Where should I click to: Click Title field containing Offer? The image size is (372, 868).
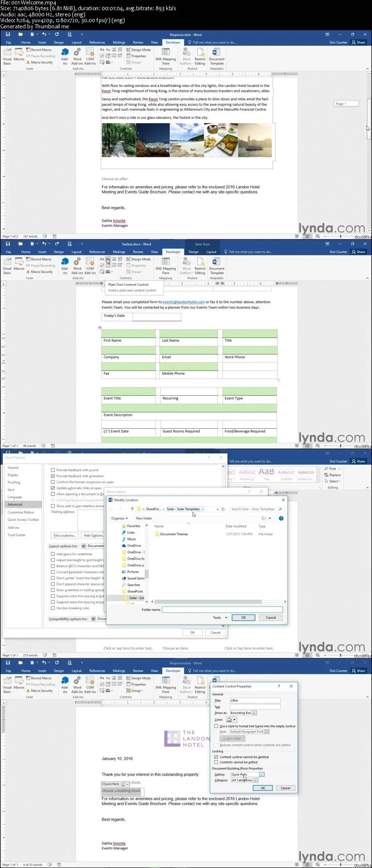pyautogui.click(x=255, y=700)
